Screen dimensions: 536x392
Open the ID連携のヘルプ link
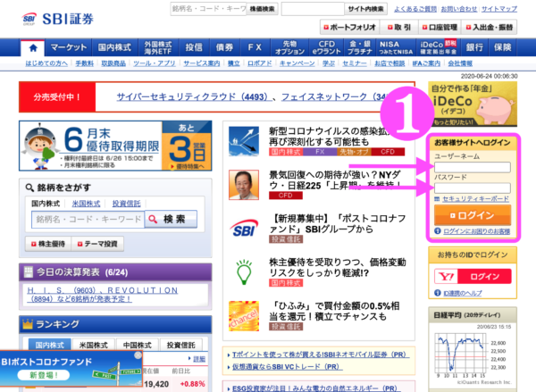[x=462, y=293]
